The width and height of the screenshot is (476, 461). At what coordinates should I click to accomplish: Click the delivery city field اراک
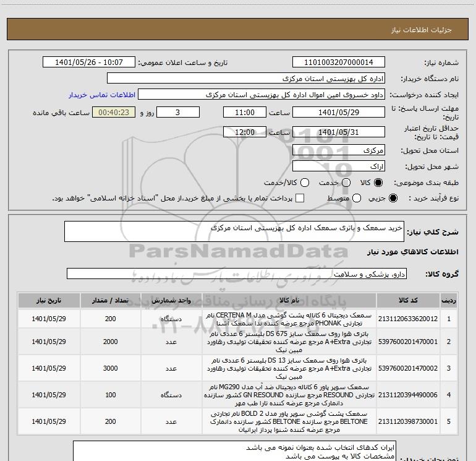pyautogui.click(x=339, y=166)
